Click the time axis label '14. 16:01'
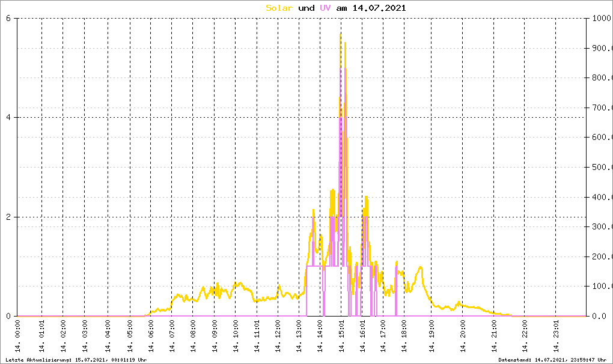This screenshot has width=613, height=364. [x=362, y=336]
